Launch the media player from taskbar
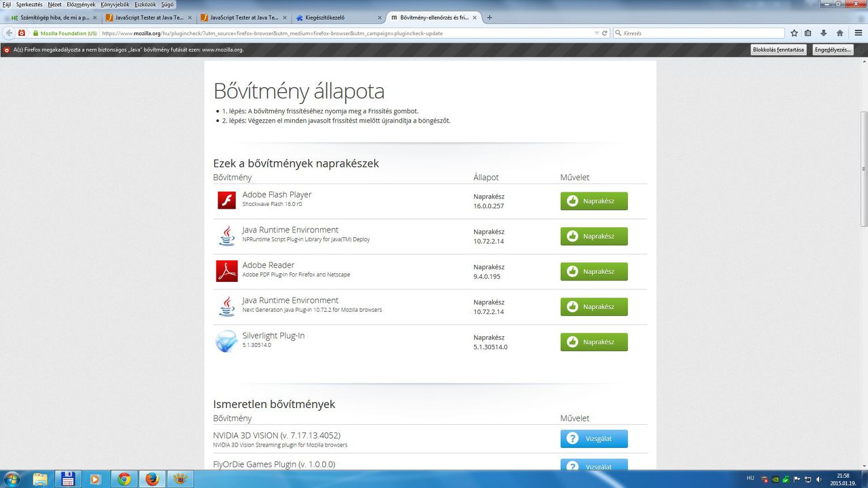868x488 pixels. pyautogui.click(x=95, y=479)
